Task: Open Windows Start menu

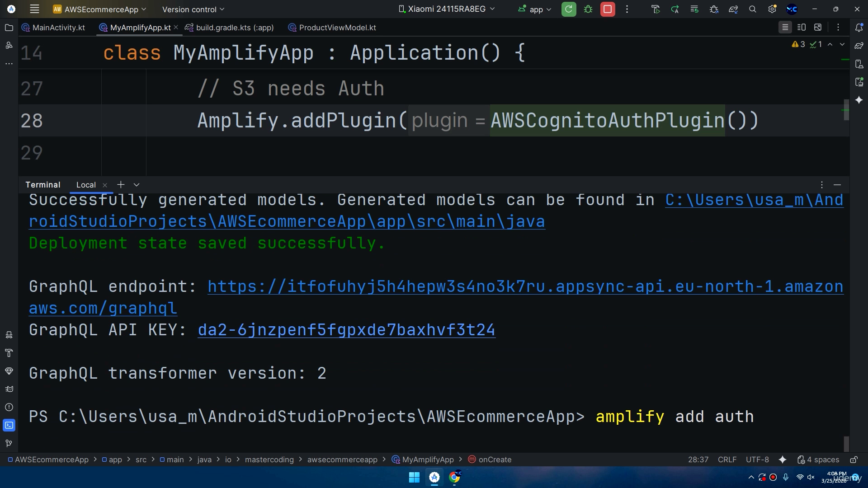Action: coord(414,477)
